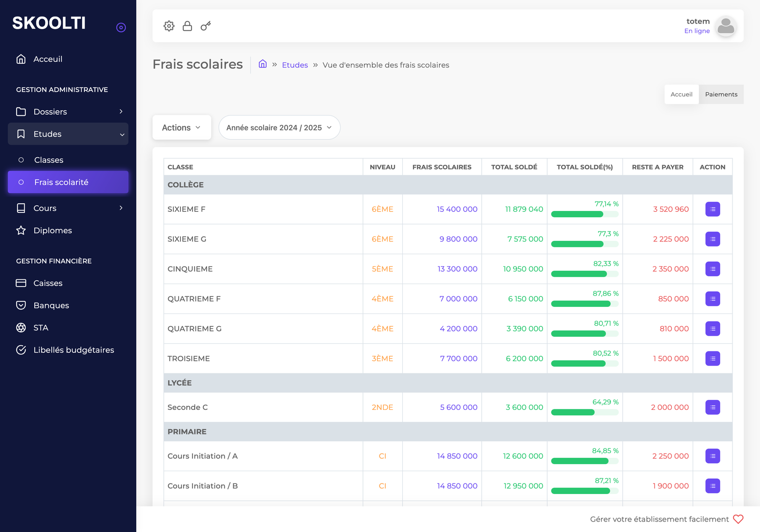The height and width of the screenshot is (532, 760).
Task: Open the Année scolaire 2024 / 2025 selector
Action: click(x=279, y=128)
